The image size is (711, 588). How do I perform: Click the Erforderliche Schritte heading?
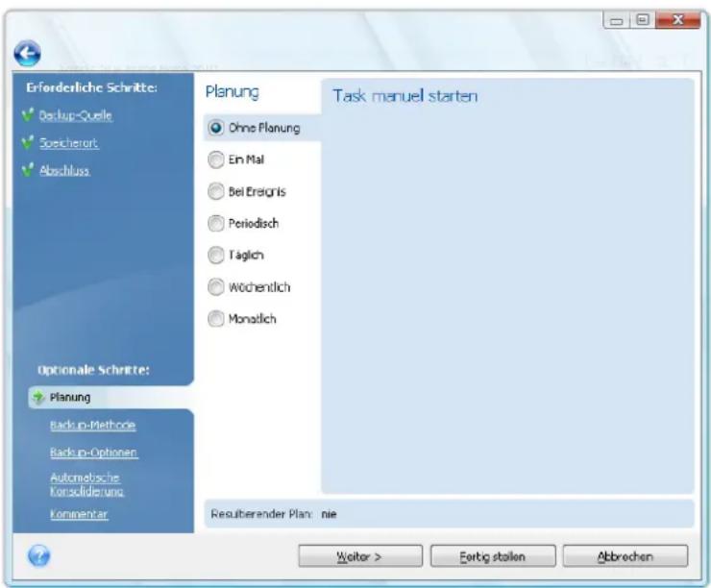click(91, 87)
